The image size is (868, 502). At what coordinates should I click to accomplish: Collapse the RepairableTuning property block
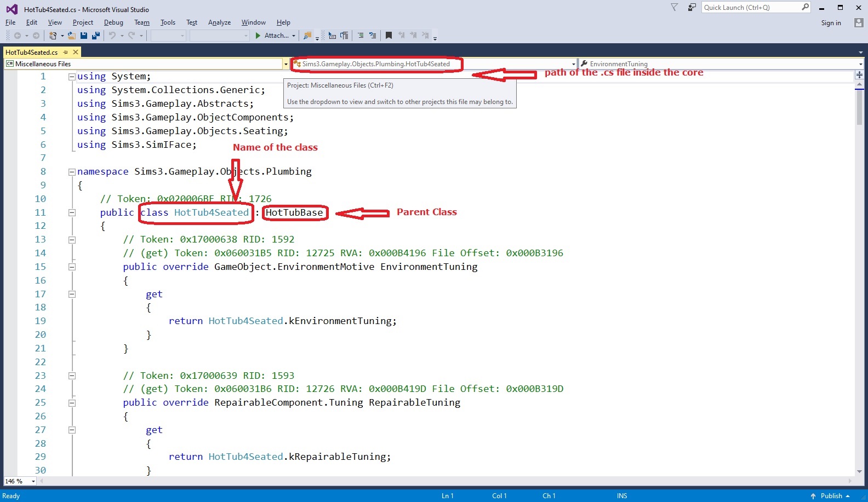tap(72, 403)
